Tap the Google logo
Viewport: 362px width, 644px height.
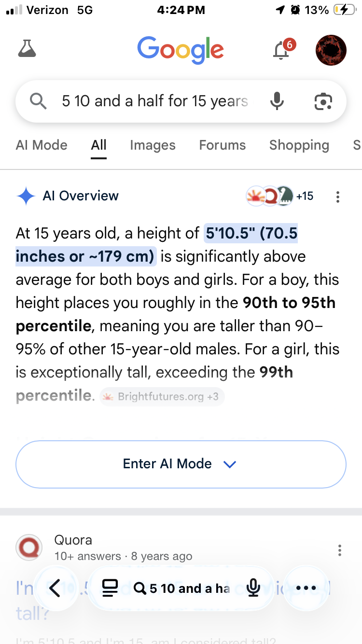[181, 50]
